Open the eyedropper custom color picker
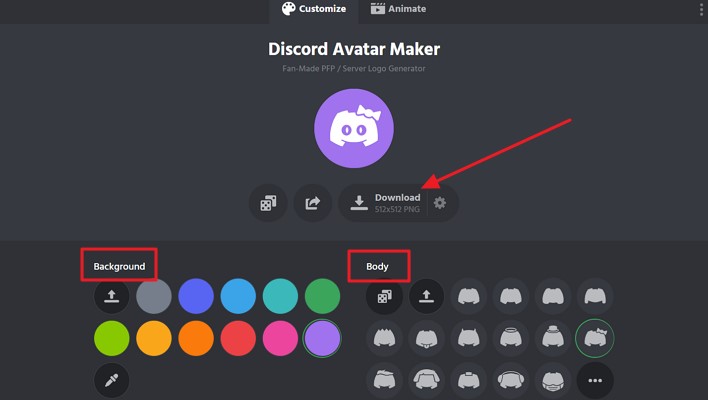 112,380
